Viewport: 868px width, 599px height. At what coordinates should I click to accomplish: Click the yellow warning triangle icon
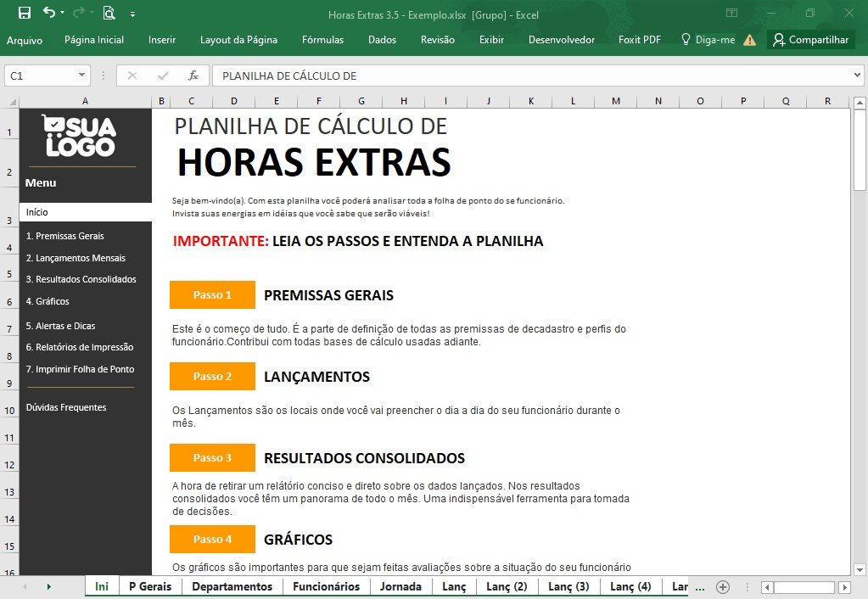(749, 40)
